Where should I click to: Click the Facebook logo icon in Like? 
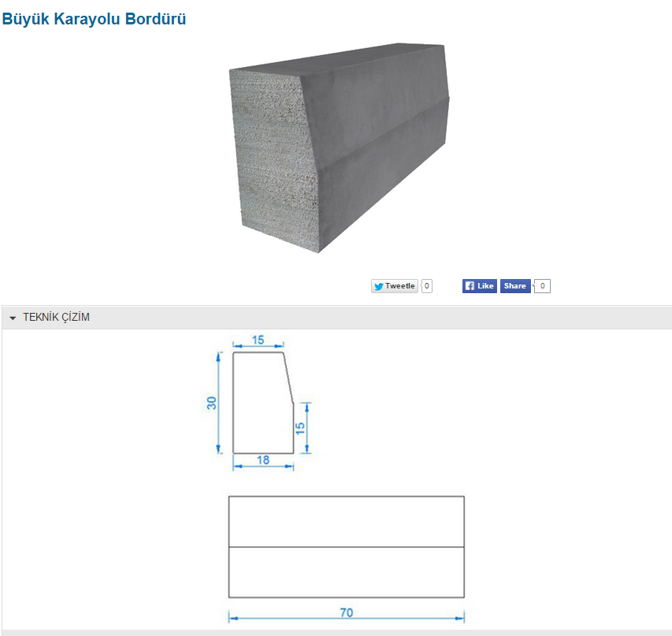[470, 286]
